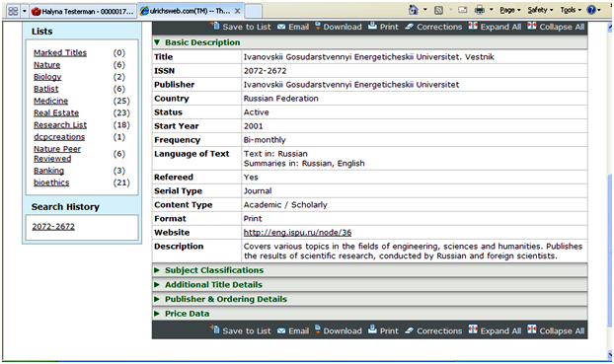Open the Real Estate list
The image size is (614, 364).
56,112
